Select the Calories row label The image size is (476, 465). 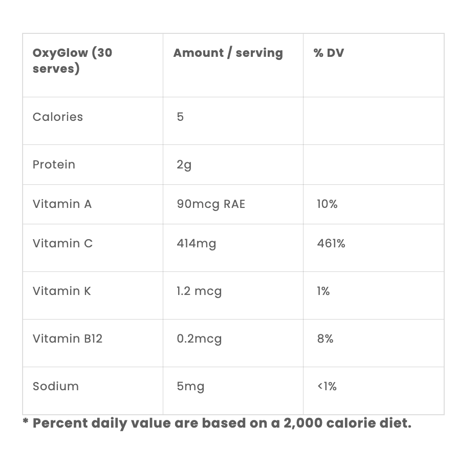58,117
